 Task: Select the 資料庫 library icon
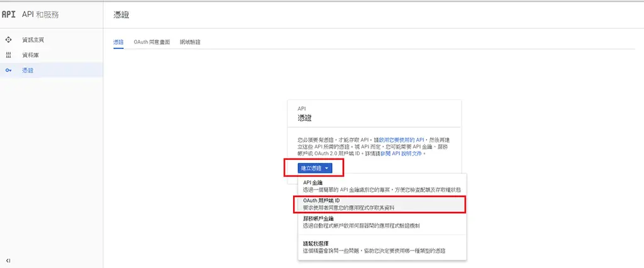pos(8,55)
